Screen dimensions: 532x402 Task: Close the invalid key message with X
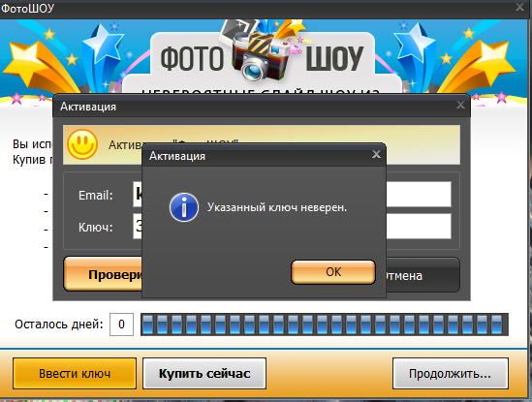point(376,155)
